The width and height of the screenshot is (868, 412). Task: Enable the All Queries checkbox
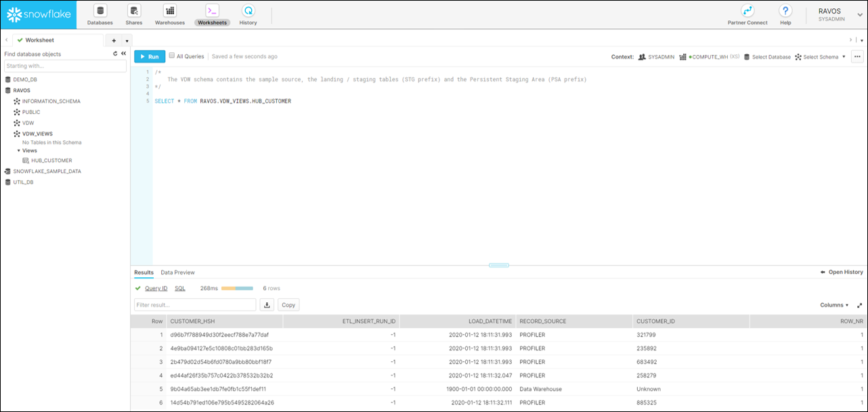pos(171,56)
